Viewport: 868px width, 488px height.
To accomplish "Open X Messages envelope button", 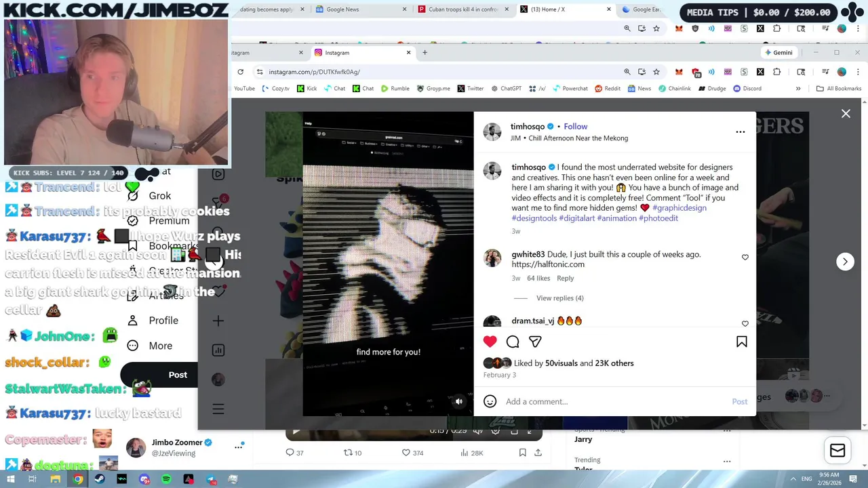I will pyautogui.click(x=837, y=451).
